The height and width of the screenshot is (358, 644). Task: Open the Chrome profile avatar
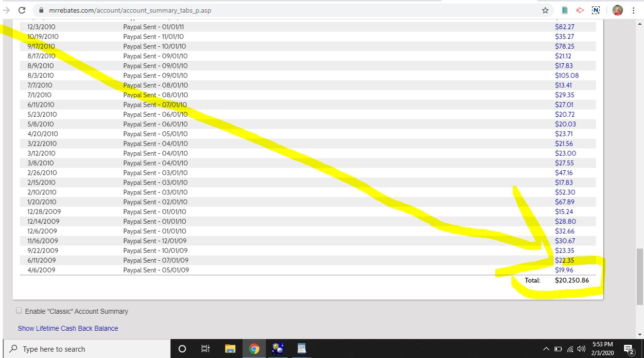click(618, 10)
